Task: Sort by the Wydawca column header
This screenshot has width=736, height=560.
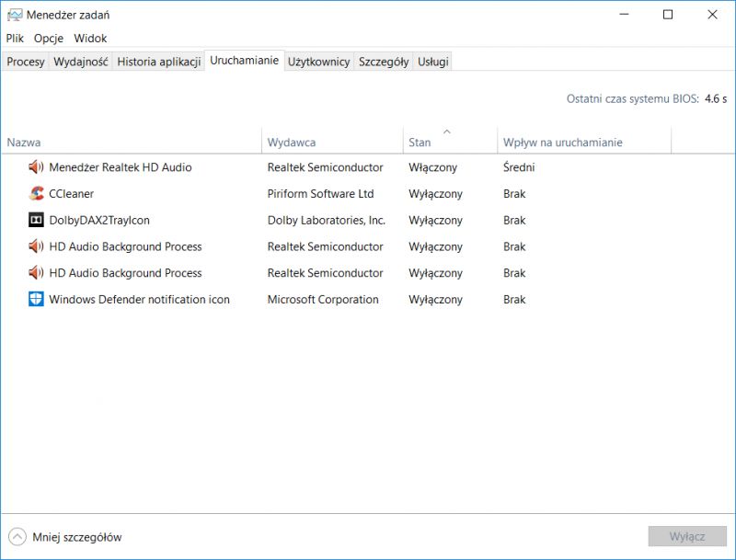Action: [x=332, y=140]
